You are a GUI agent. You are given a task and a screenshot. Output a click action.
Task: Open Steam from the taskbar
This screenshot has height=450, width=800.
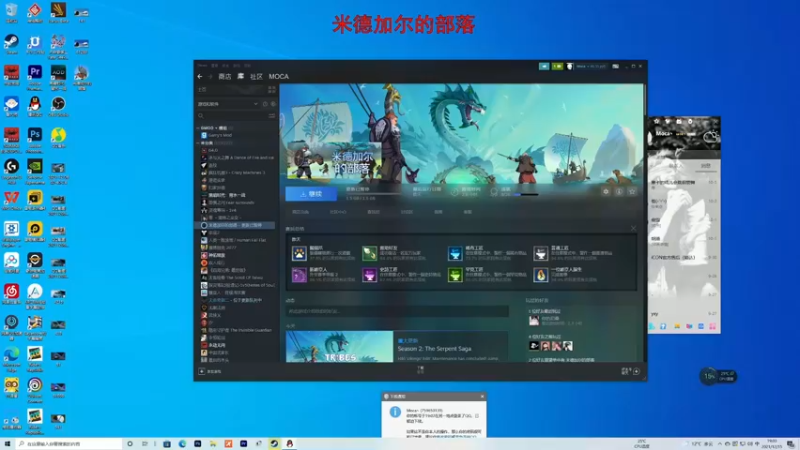274,444
